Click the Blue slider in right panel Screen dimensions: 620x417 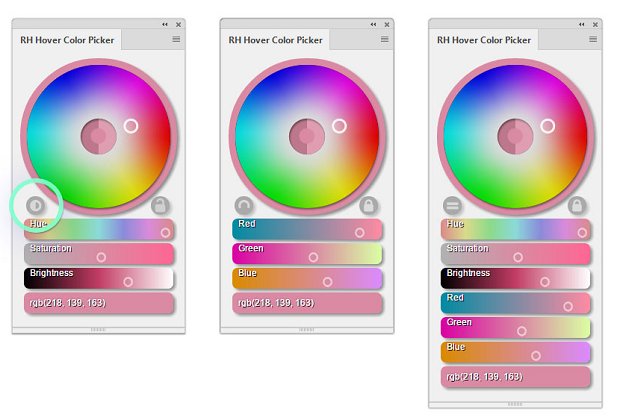[516, 352]
